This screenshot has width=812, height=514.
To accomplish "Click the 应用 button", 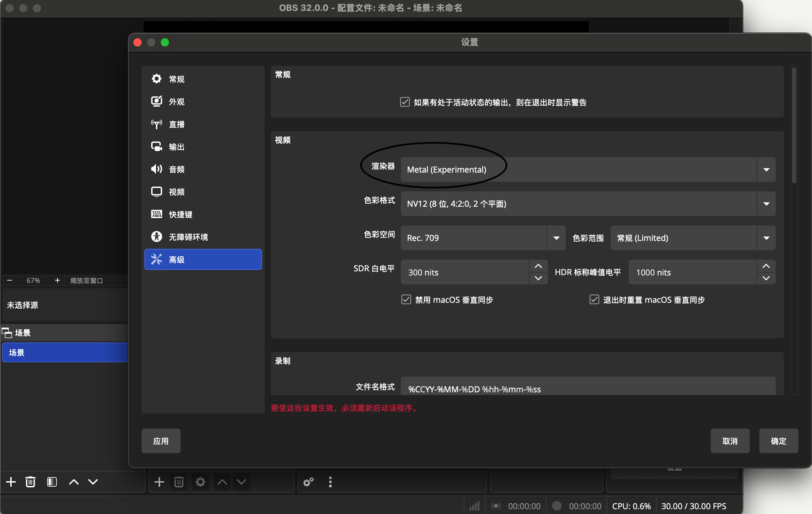I will (161, 441).
